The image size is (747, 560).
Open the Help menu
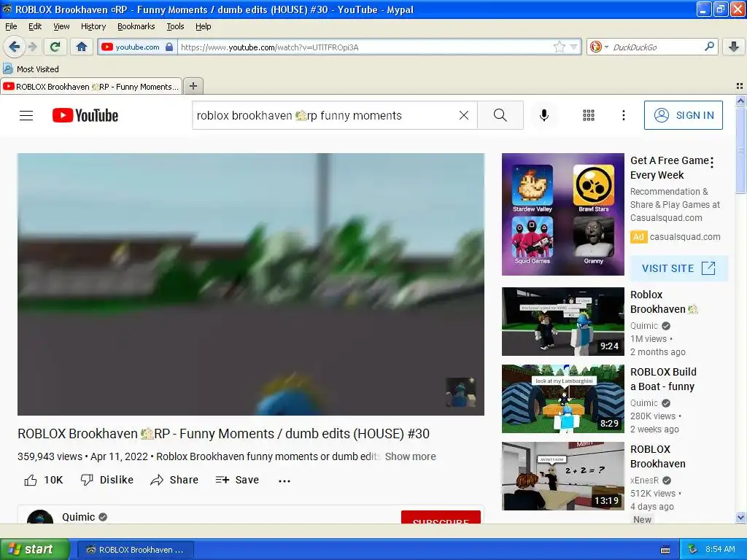click(x=203, y=26)
